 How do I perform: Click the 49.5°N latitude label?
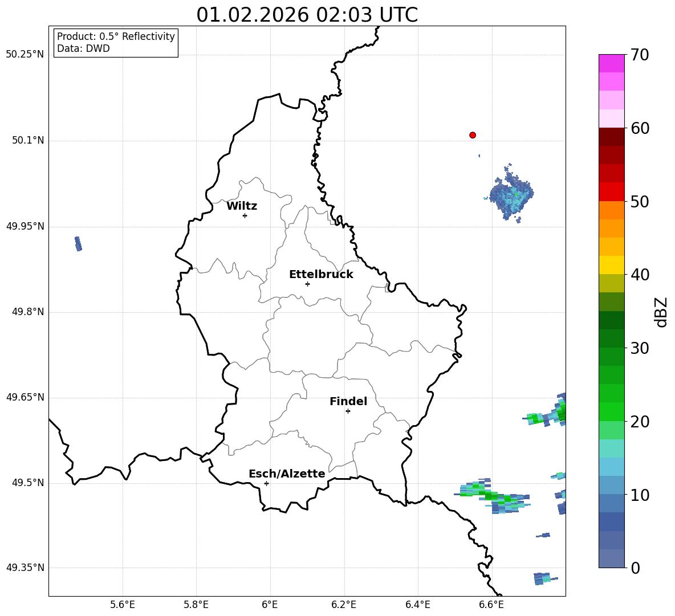28,483
